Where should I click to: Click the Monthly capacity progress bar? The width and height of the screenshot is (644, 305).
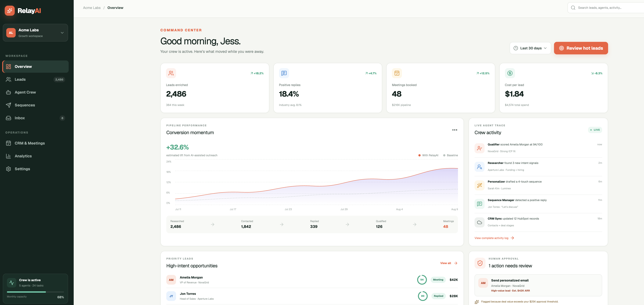[35, 292]
